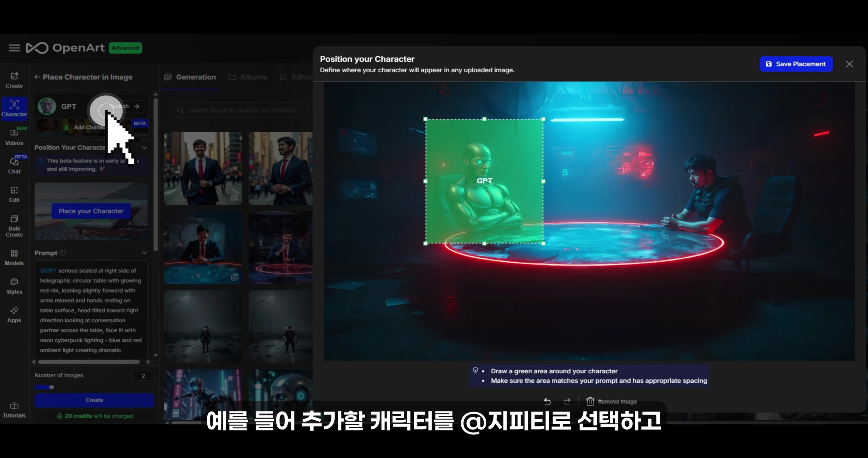Image resolution: width=868 pixels, height=458 pixels.
Task: Open the Tutorials sidebar item
Action: (14, 410)
